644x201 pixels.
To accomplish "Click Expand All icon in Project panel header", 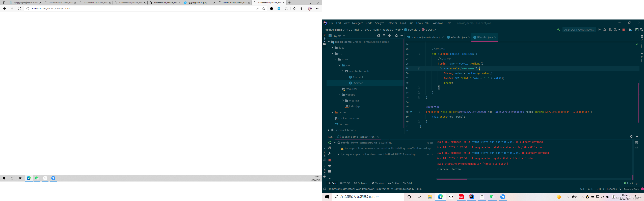I will (x=384, y=36).
